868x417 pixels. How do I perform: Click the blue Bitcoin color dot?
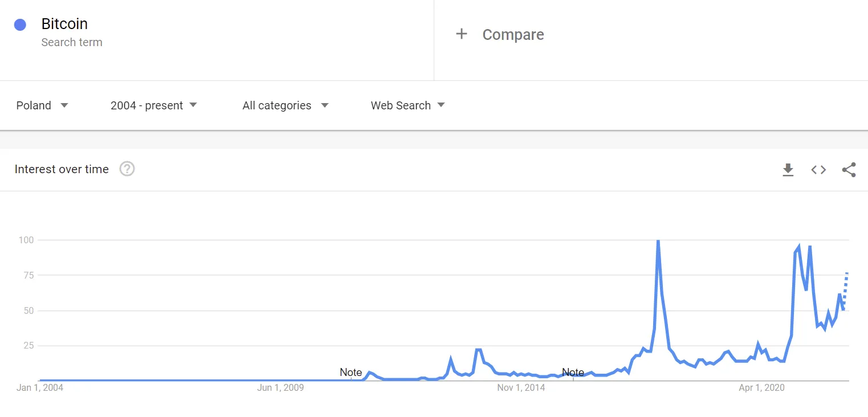[x=20, y=24]
